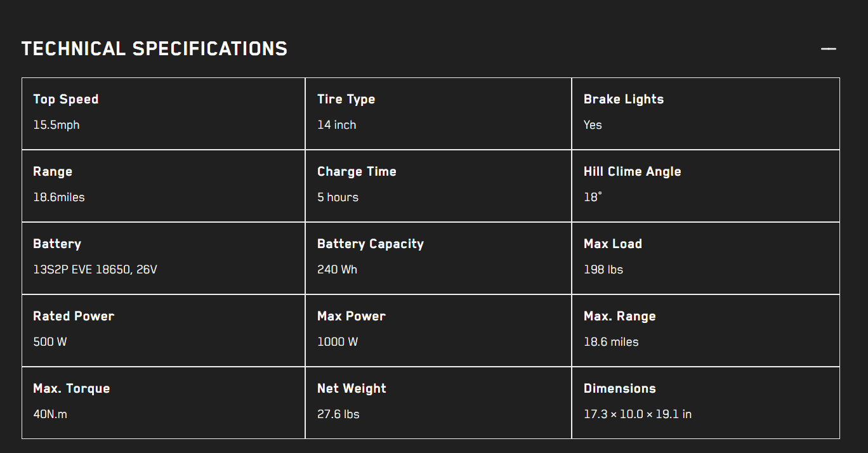Viewport: 868px width, 453px height.
Task: Click the 18 degree hill angle value
Action: pyautogui.click(x=591, y=197)
